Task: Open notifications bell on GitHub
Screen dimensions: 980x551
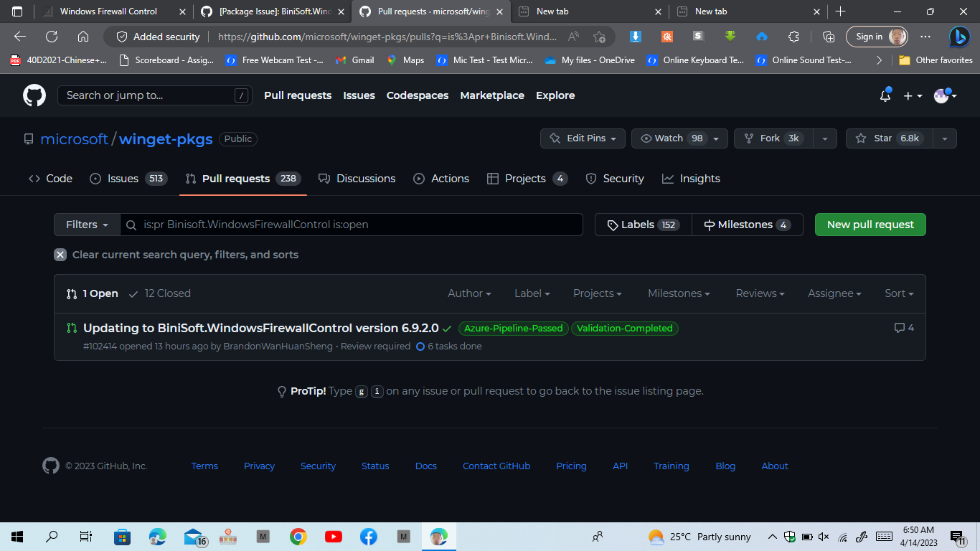Action: [885, 95]
